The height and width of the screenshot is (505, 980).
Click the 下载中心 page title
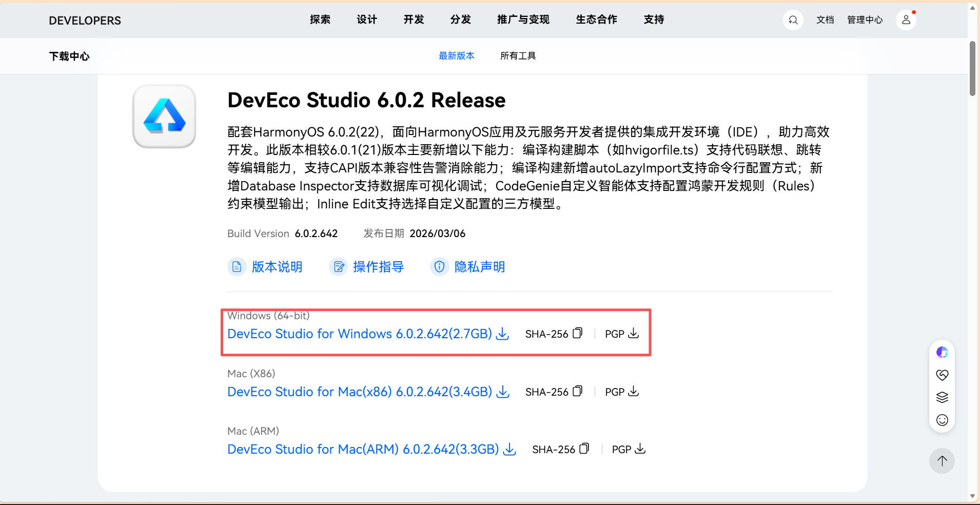[x=69, y=56]
